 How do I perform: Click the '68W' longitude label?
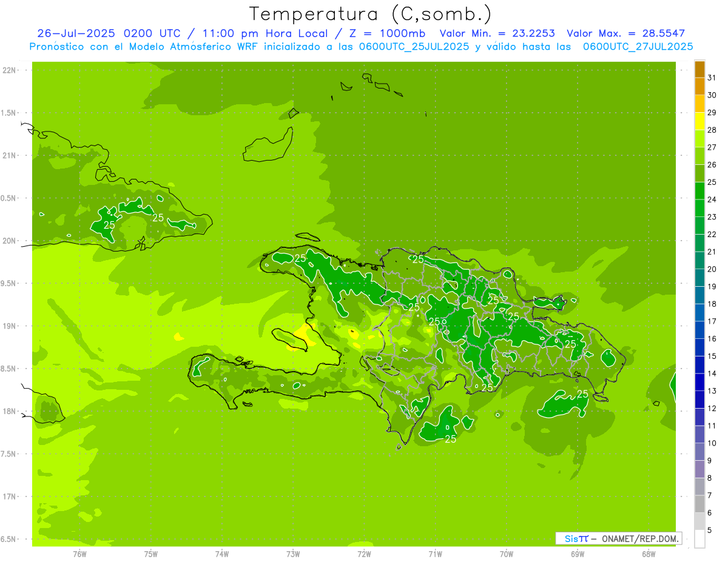tap(649, 554)
